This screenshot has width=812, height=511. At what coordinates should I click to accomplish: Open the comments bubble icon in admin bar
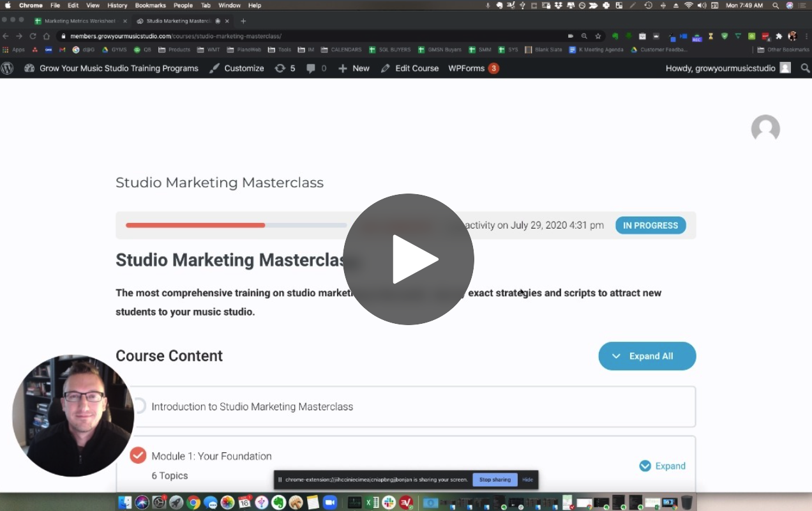click(316, 68)
